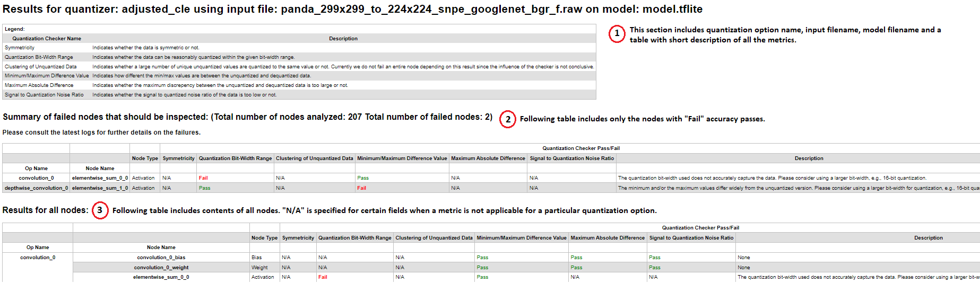Click "Quantization Checker Pass/Fail" header of all-nodes table

[700, 228]
